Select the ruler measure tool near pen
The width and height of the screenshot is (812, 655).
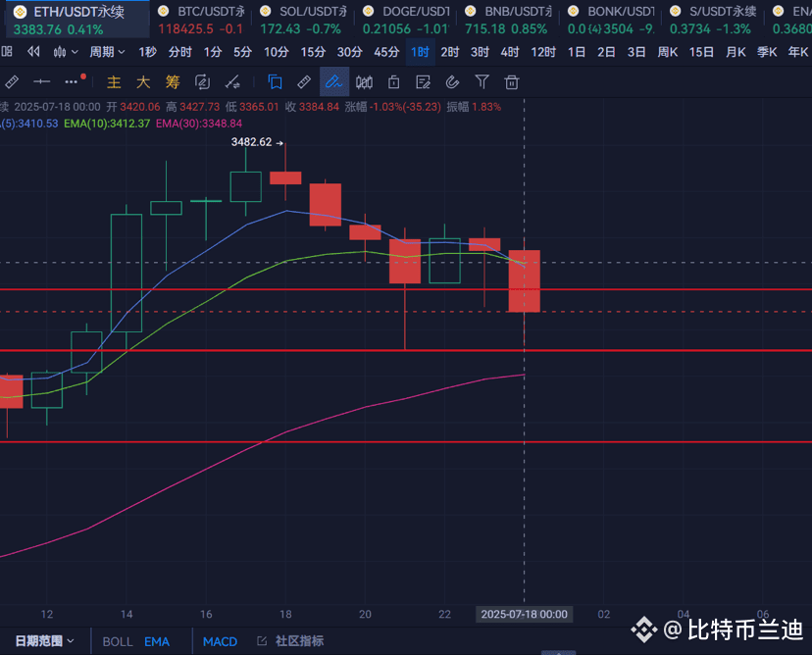(x=304, y=81)
